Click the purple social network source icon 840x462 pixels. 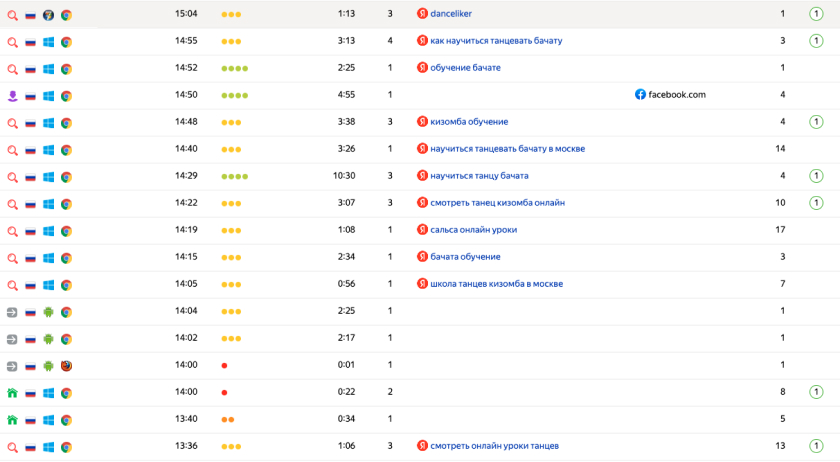(13, 95)
